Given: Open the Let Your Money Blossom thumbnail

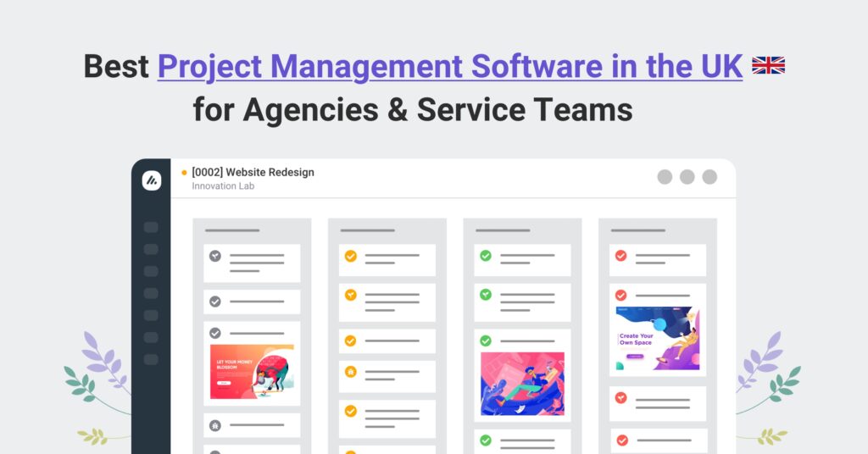Looking at the screenshot, I should click(x=252, y=371).
